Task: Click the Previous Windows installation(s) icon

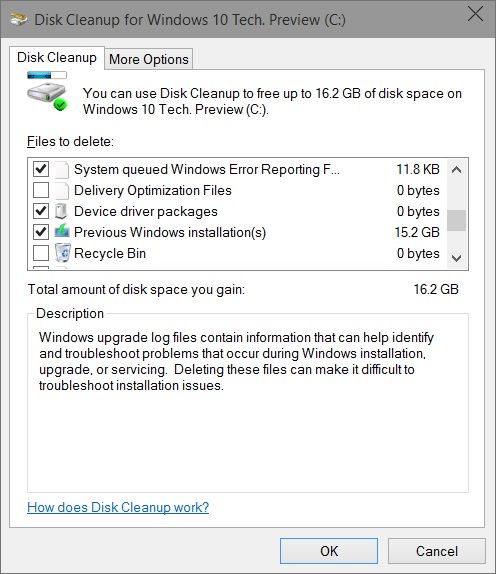Action: coord(62,232)
